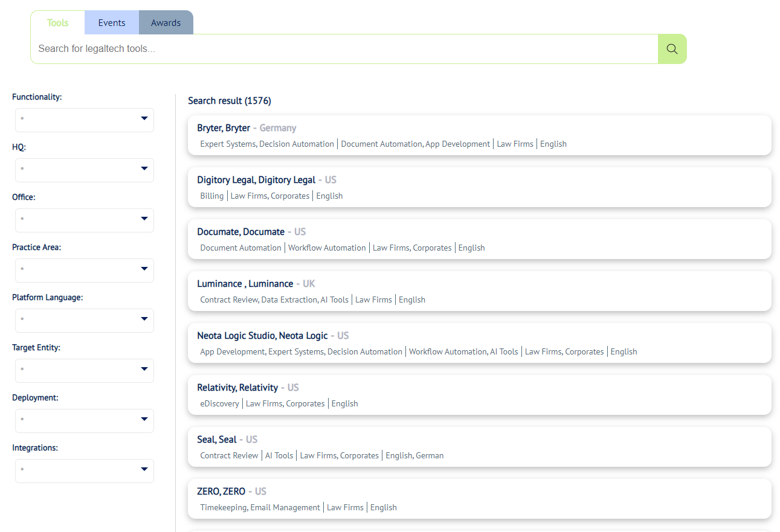This screenshot has width=780, height=532.
Task: Open the Digitory Legal result
Action: 480,187
